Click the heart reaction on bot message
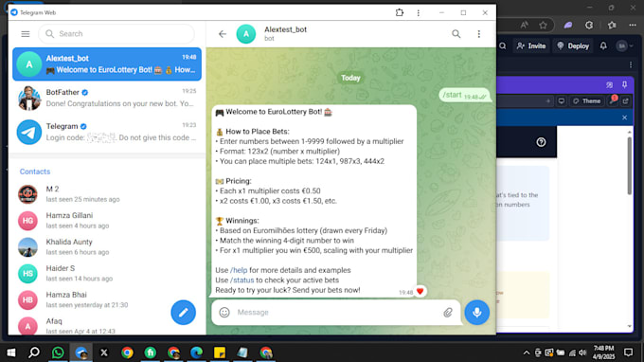 click(420, 291)
